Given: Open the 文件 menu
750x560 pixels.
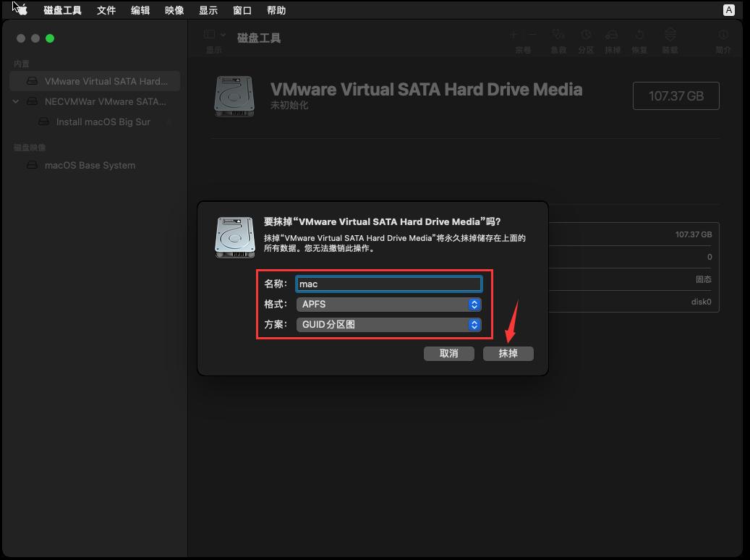Looking at the screenshot, I should (x=106, y=10).
